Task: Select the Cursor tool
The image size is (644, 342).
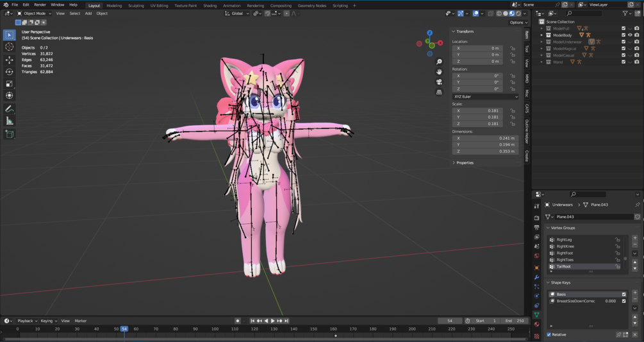Action: (x=9, y=47)
